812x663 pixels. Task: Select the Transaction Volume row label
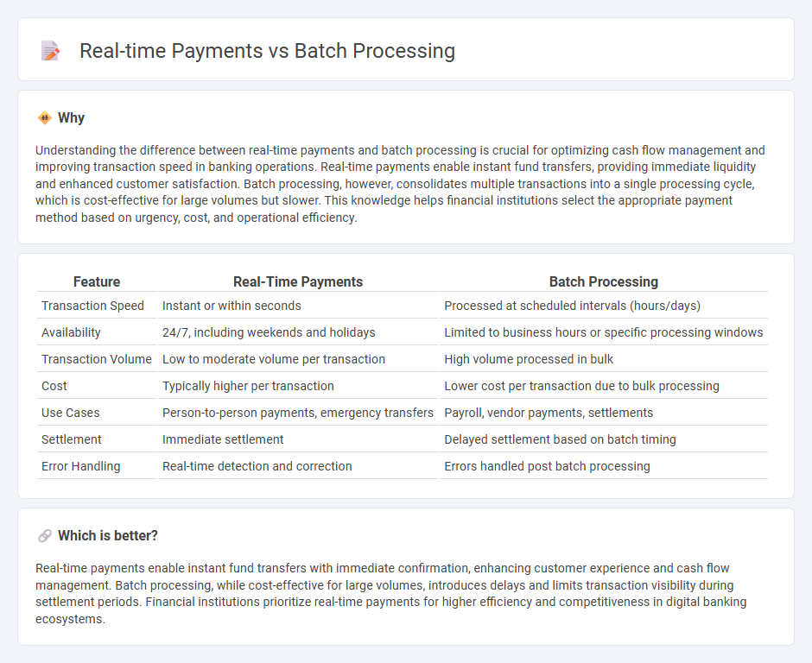click(x=97, y=359)
